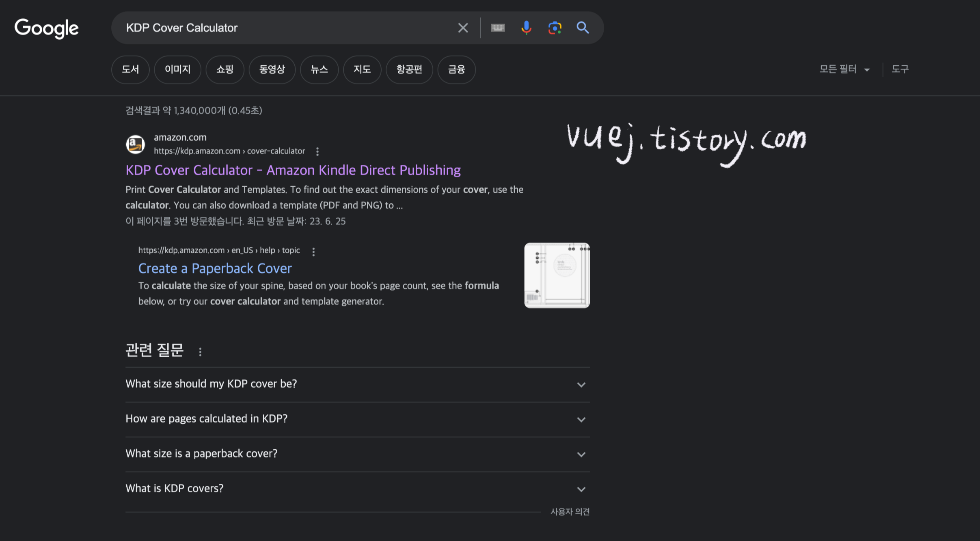The height and width of the screenshot is (541, 980).
Task: Open three-dot menu beside amazon.com result
Action: pos(317,151)
